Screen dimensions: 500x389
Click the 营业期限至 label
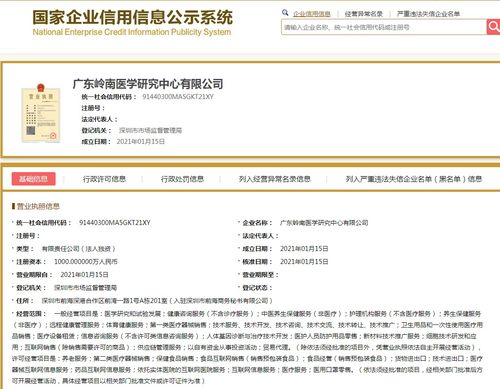260,275
